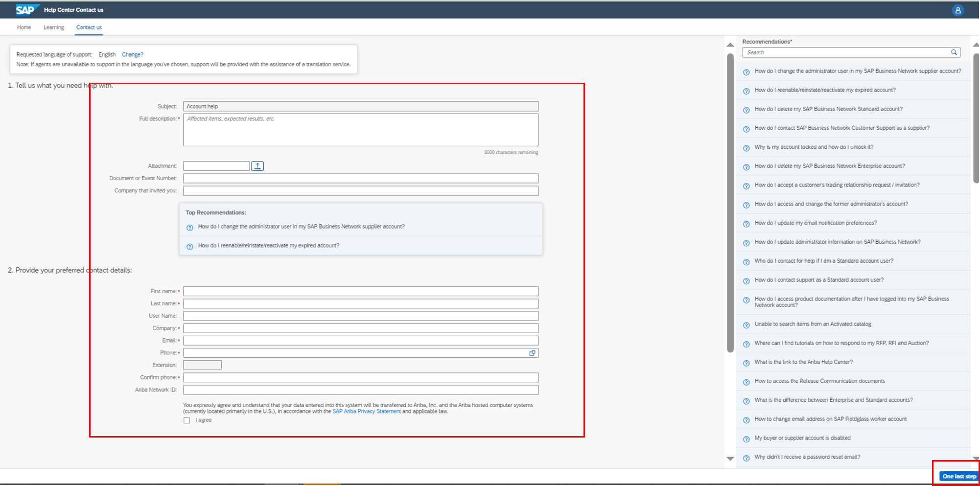This screenshot has width=980, height=486.
Task: Click question icon beside 'Who do I contact for help'
Action: click(746, 262)
